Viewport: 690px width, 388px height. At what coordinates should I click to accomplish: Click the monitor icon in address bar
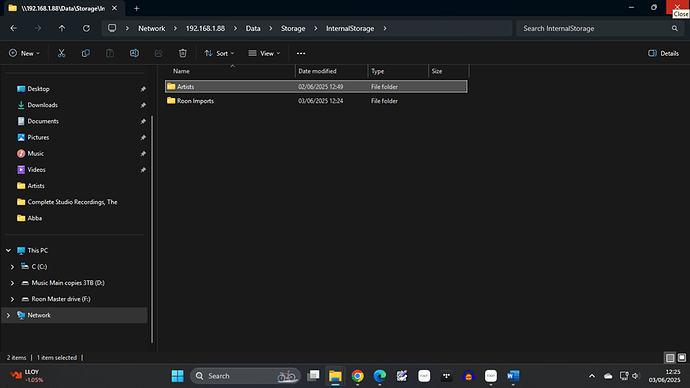click(x=112, y=28)
